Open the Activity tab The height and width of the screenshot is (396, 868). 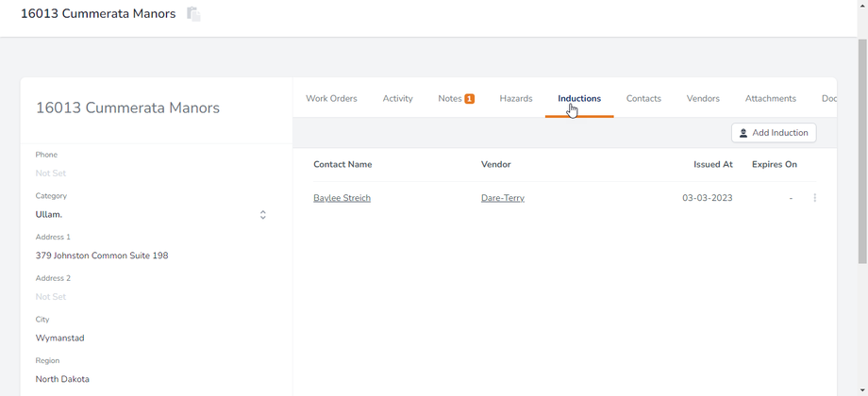click(x=397, y=98)
